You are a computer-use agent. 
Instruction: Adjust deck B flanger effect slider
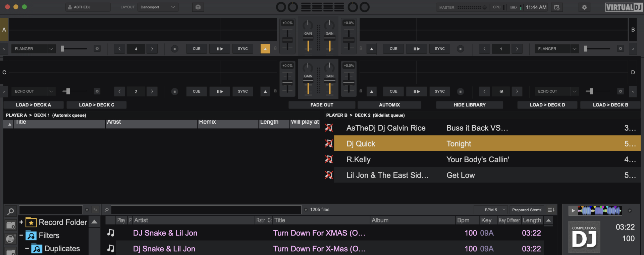597,49
